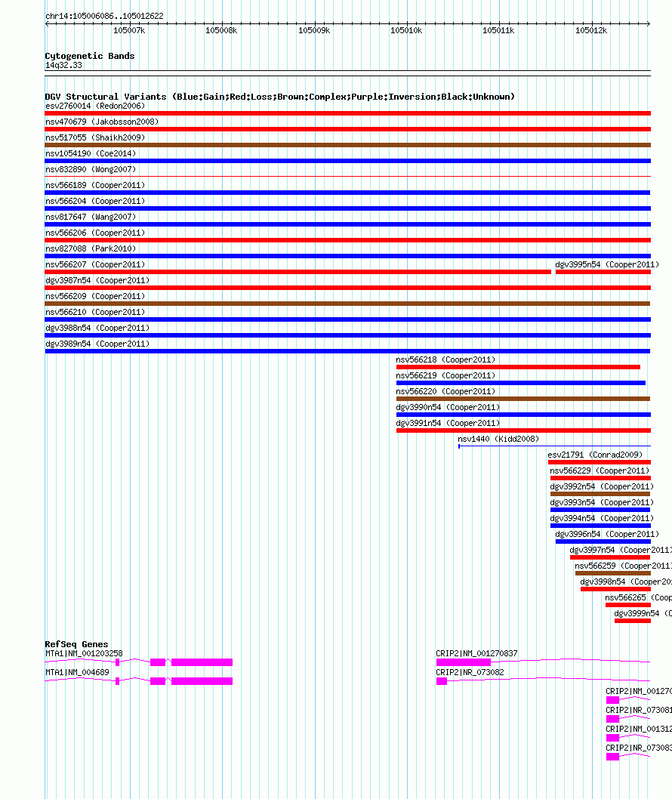Image resolution: width=672 pixels, height=799 pixels.
Task: Click short red bar under dgv3995n54
Action: point(603,272)
